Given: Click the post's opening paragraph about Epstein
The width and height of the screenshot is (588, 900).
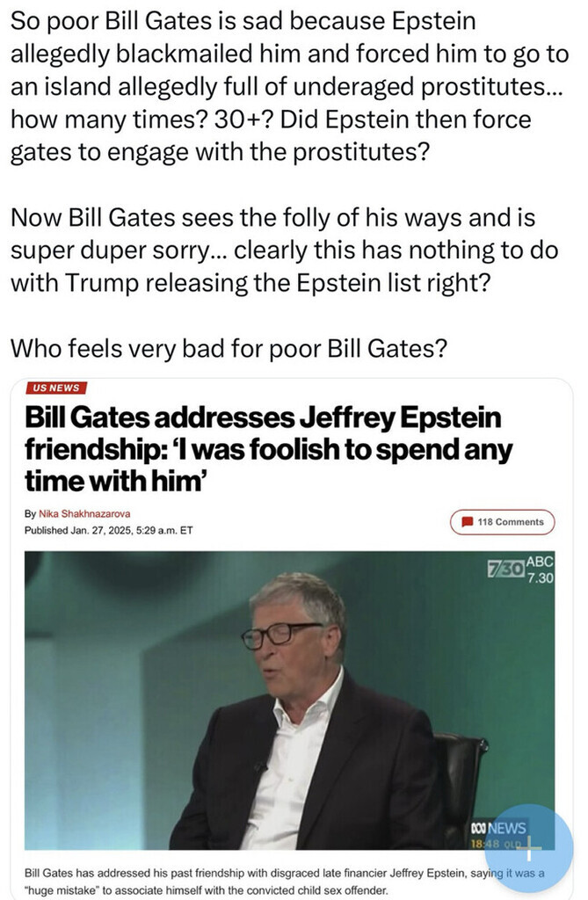Looking at the screenshot, I should click(289, 86).
